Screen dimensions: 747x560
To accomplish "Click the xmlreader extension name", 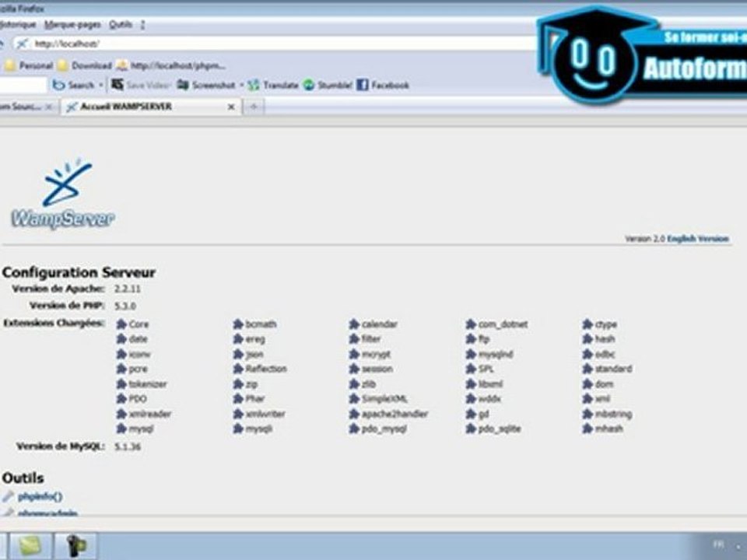I will (x=150, y=415).
